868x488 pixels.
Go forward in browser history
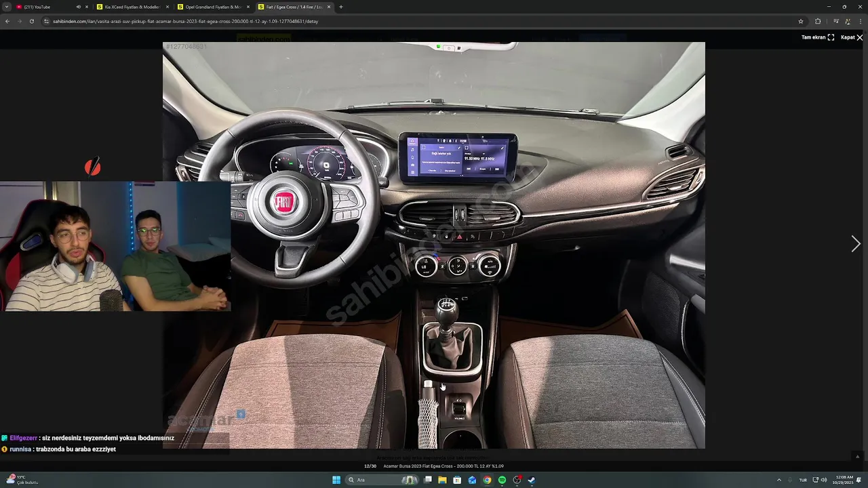[x=20, y=21]
